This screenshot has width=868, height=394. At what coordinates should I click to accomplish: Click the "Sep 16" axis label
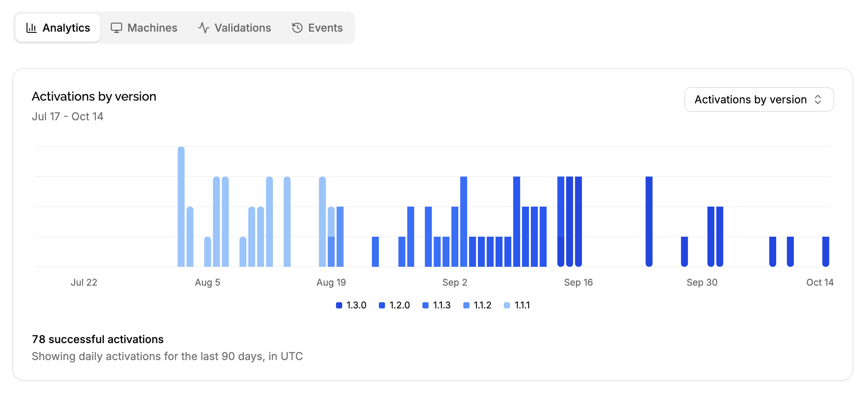click(x=578, y=283)
